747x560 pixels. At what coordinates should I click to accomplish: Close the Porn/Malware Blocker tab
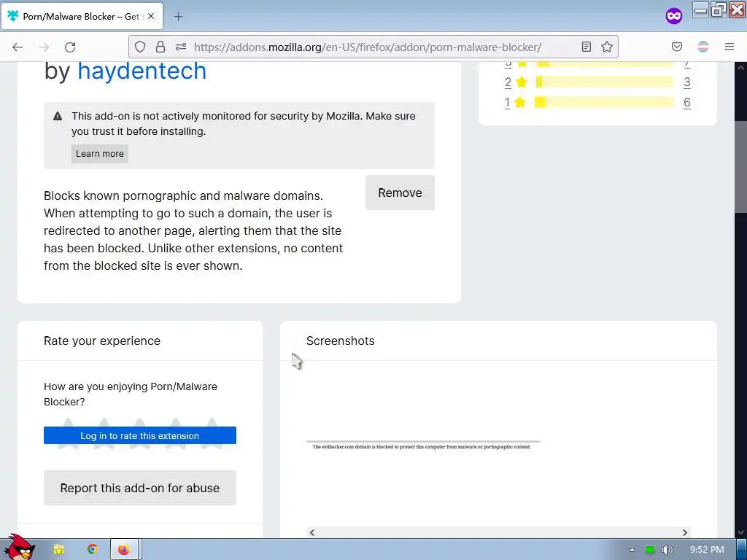coord(151,16)
